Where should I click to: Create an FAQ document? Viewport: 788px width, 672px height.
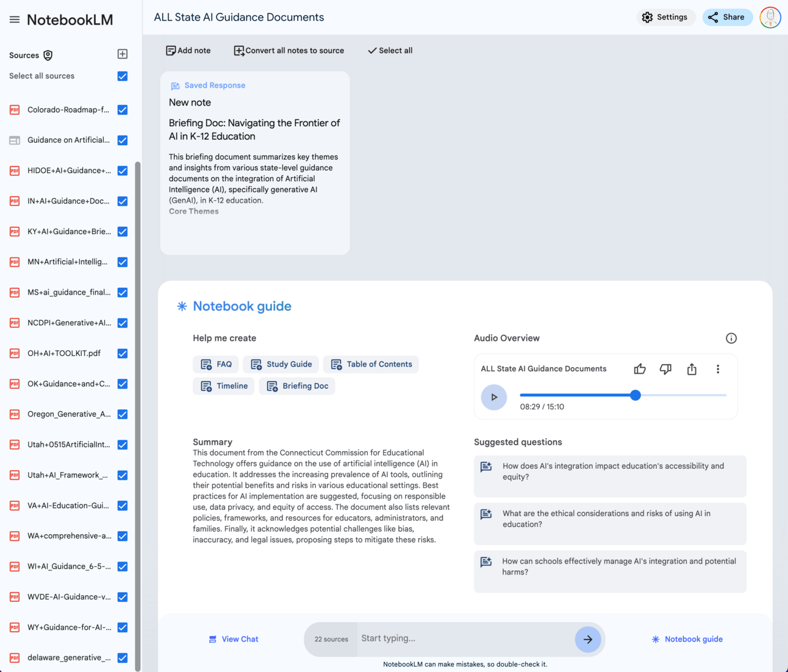216,365
